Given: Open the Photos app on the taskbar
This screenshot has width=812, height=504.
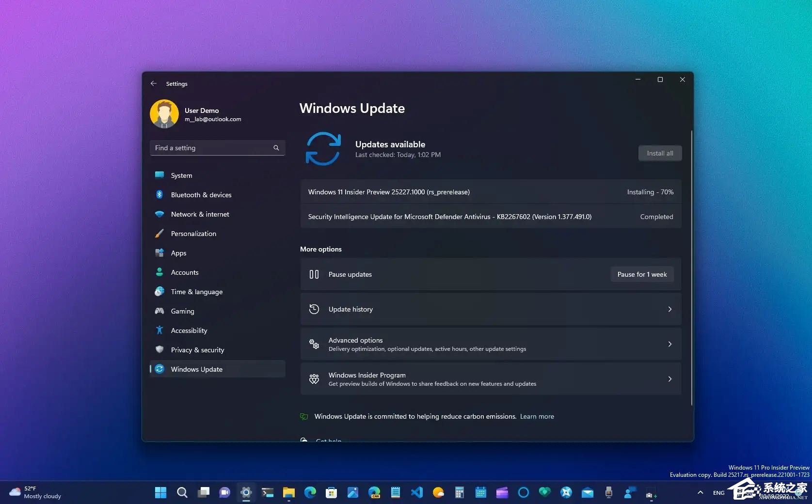Looking at the screenshot, I should tap(352, 492).
